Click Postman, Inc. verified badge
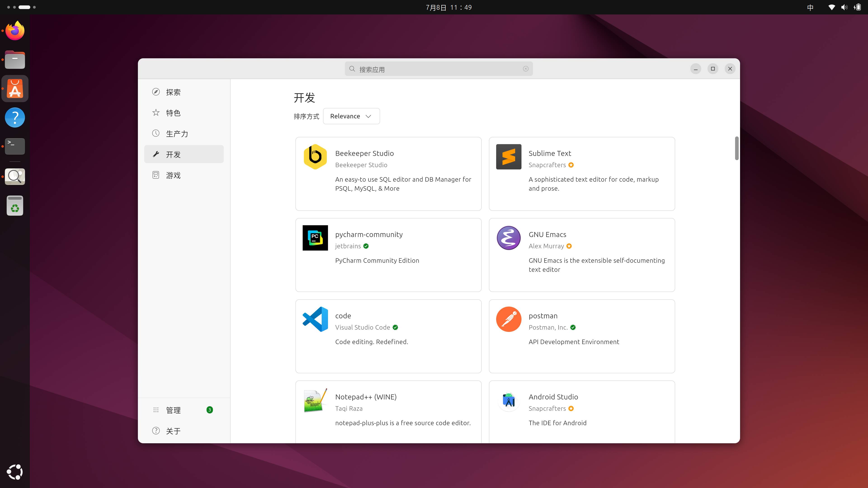 [573, 327]
